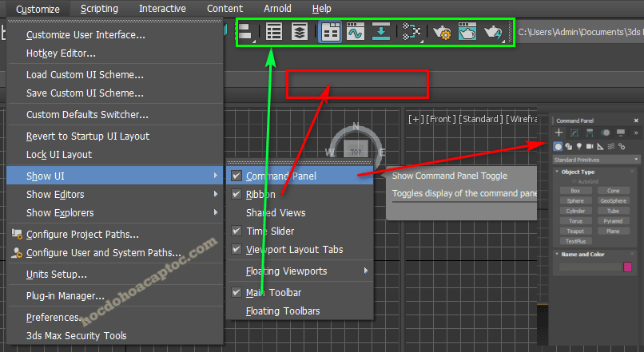The height and width of the screenshot is (352, 644).
Task: Open the Interactive menu
Action: pos(162,9)
